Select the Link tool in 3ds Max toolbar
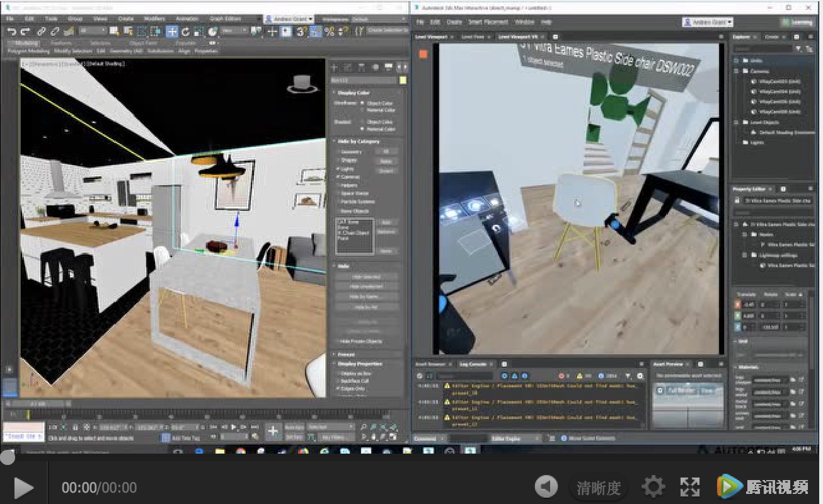823x504 pixels. point(42,31)
